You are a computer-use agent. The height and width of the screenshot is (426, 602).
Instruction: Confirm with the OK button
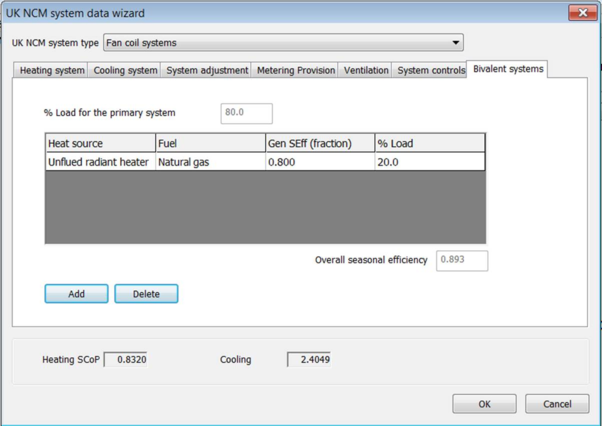[484, 404]
